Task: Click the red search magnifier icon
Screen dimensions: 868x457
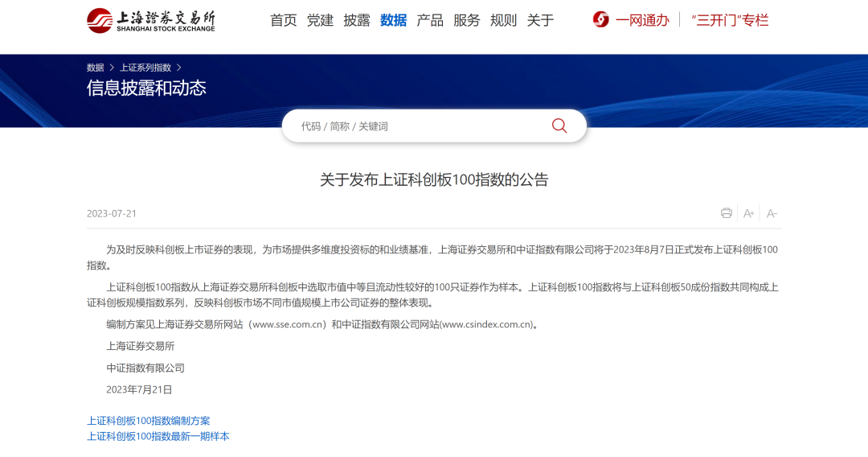Action: pos(559,126)
